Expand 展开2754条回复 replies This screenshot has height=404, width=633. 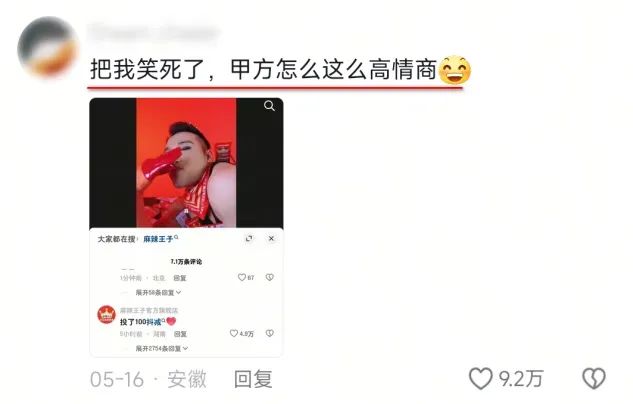162,348
